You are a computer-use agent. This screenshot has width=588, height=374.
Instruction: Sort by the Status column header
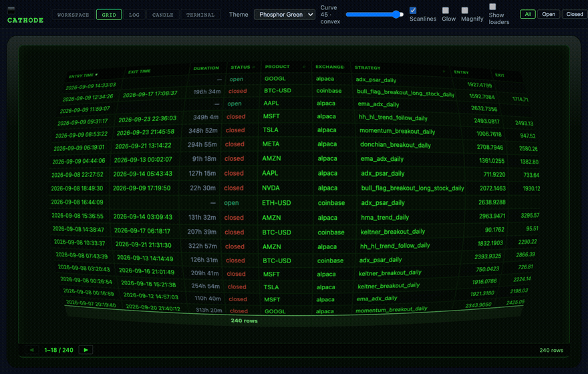point(241,67)
